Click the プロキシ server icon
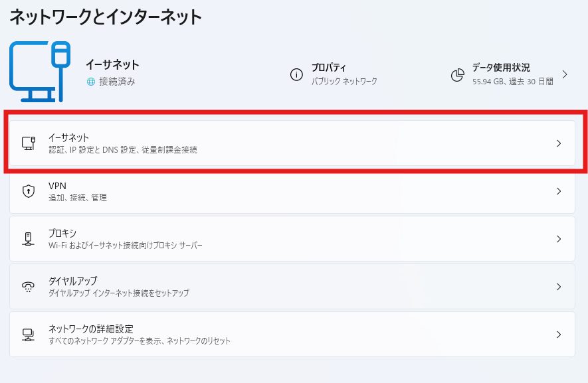The image size is (588, 383). pyautogui.click(x=28, y=239)
